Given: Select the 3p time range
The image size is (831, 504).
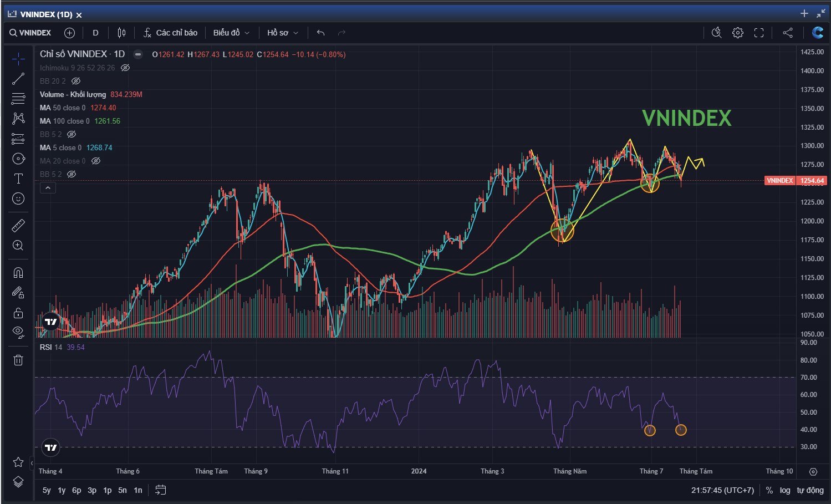Looking at the screenshot, I should pos(92,490).
